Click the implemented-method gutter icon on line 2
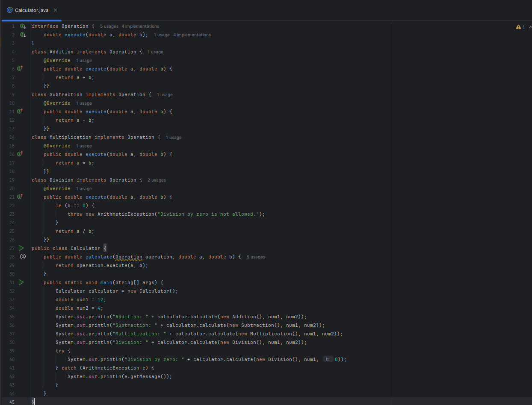532x405 pixels. pyautogui.click(x=23, y=35)
